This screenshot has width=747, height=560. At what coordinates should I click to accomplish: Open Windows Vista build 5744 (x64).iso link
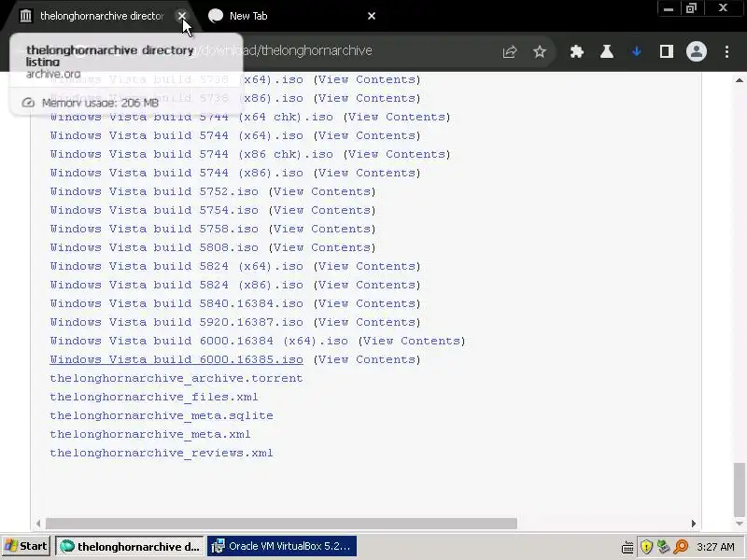(x=176, y=135)
